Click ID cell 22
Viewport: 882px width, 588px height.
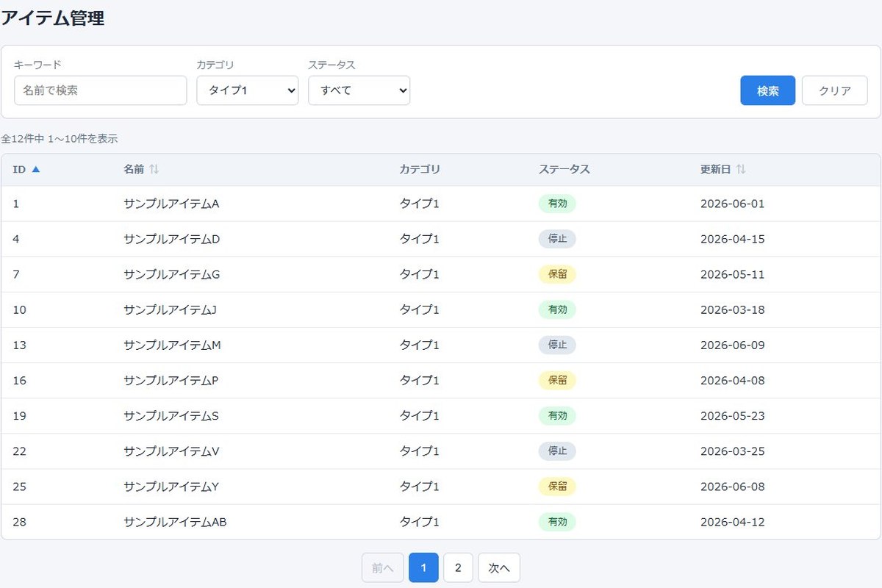[20, 451]
